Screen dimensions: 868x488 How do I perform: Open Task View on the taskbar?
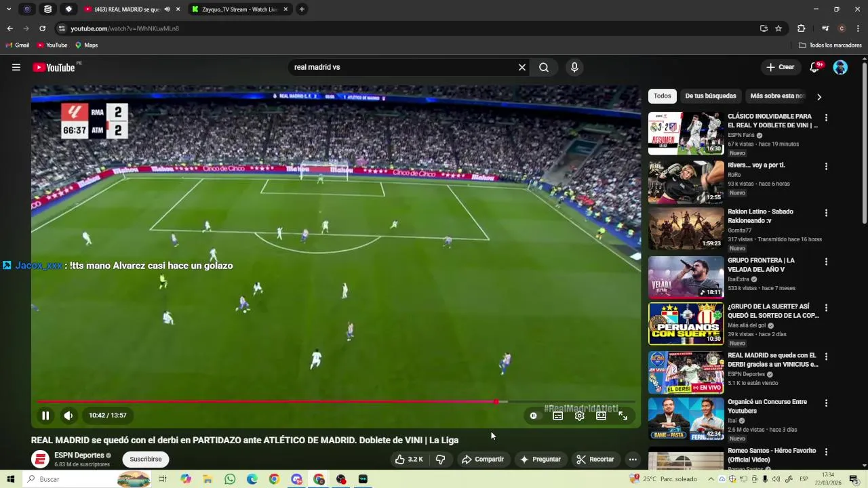(163, 479)
